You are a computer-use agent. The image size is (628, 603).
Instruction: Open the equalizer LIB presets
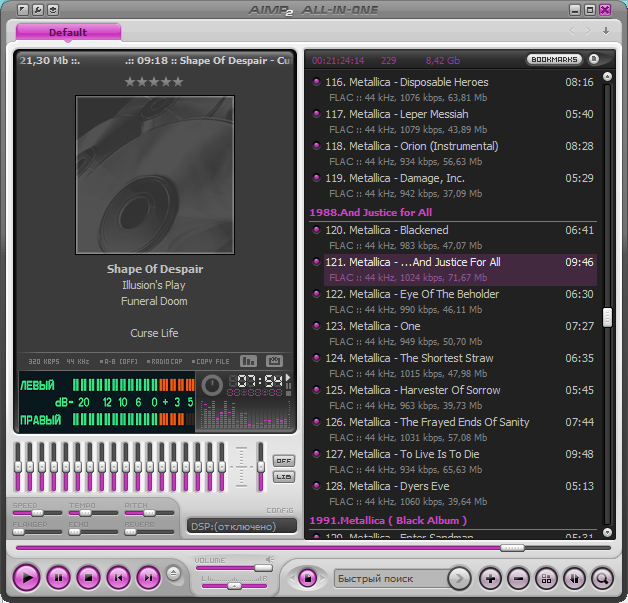pyautogui.click(x=284, y=477)
